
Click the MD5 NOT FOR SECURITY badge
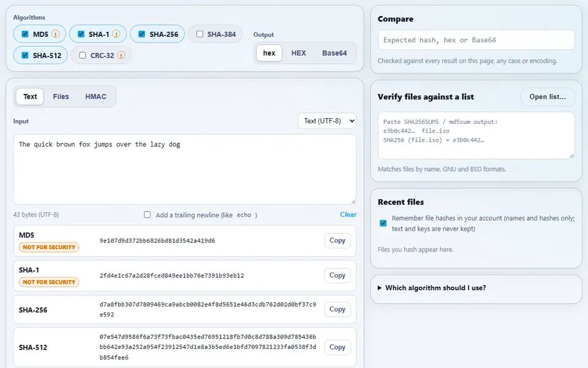pyautogui.click(x=49, y=247)
